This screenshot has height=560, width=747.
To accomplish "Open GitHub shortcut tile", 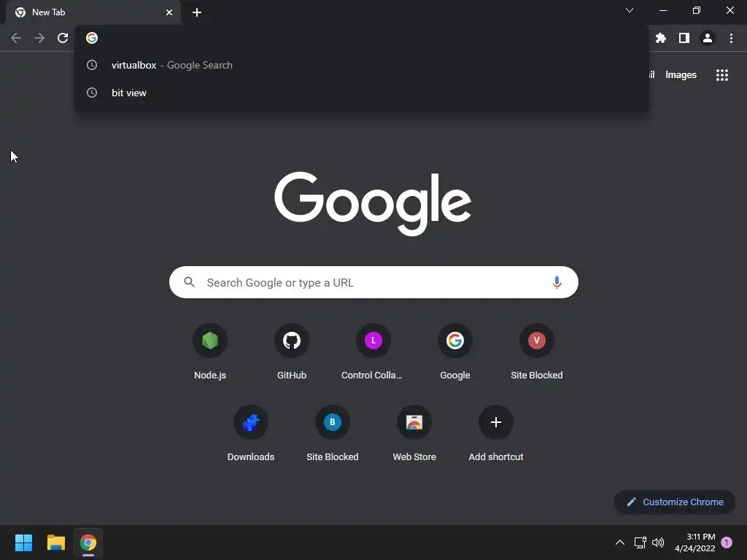I will click(x=292, y=351).
